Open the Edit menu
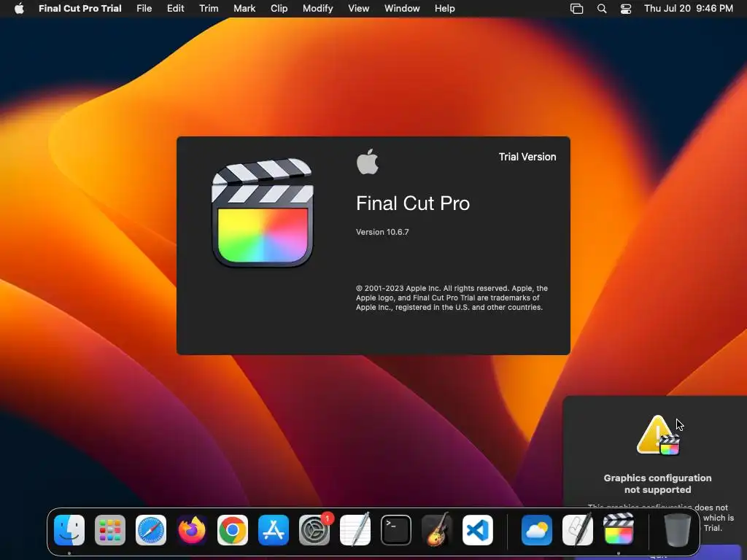Viewport: 747px width, 560px height. pyautogui.click(x=175, y=8)
